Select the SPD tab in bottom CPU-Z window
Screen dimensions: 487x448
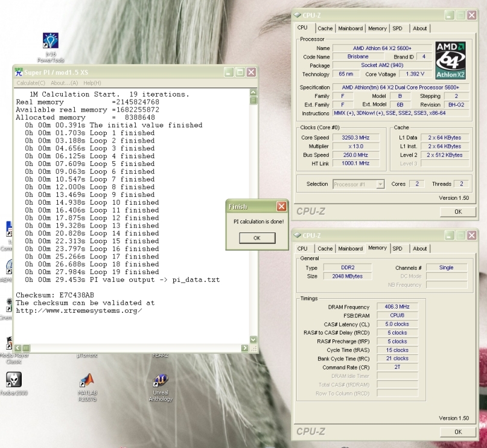point(397,248)
